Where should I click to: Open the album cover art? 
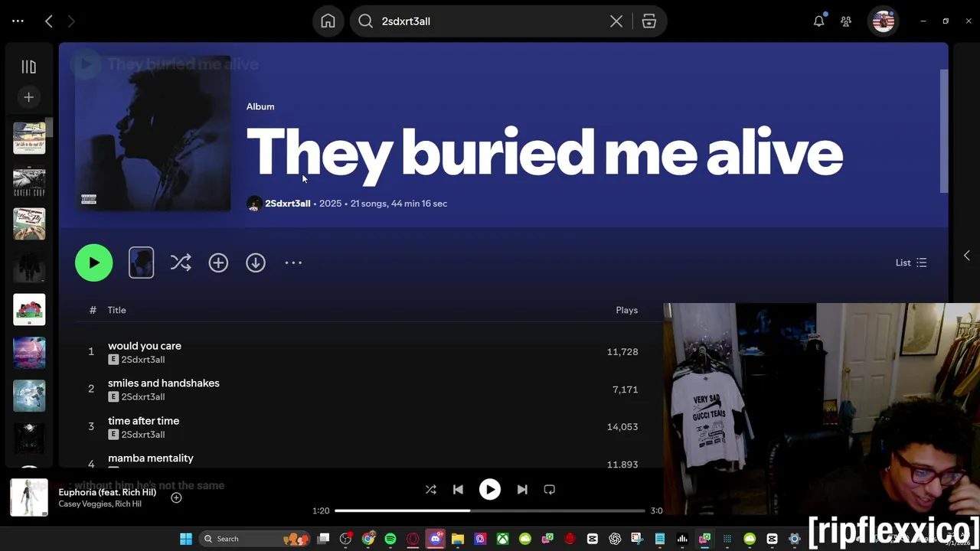point(153,133)
